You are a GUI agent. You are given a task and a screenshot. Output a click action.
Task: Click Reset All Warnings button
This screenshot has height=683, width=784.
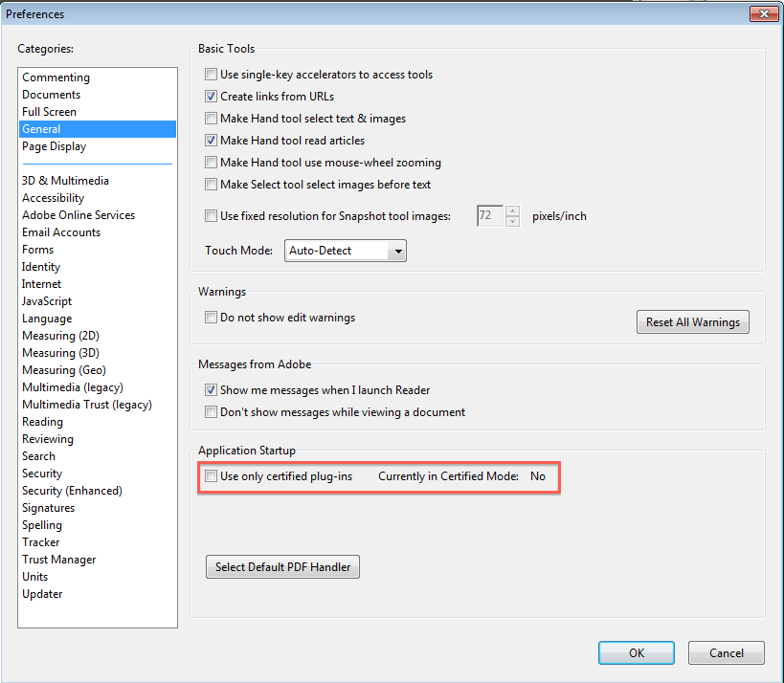(692, 321)
